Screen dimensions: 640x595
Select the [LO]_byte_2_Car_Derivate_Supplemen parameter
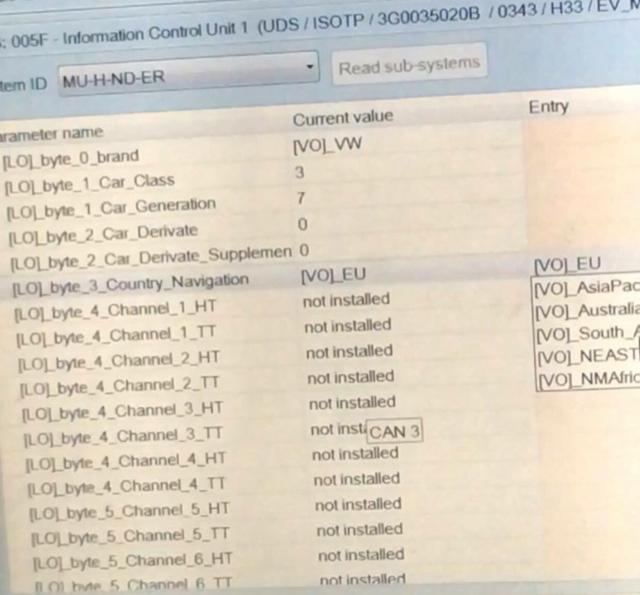pyautogui.click(x=151, y=259)
